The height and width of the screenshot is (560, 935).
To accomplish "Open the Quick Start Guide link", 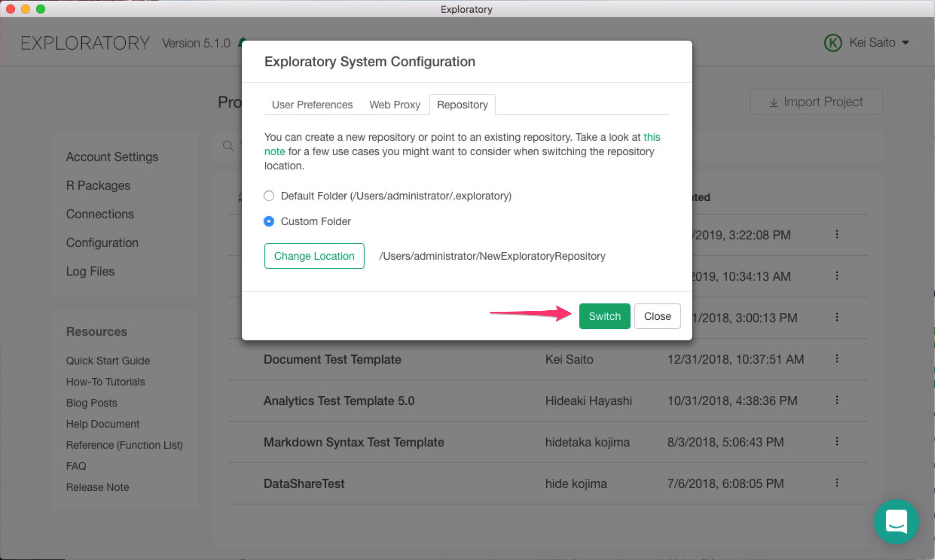I will [108, 361].
